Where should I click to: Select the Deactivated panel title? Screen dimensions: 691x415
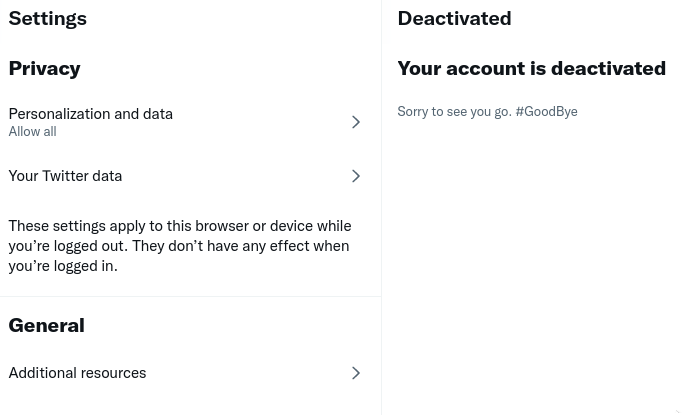pos(454,18)
